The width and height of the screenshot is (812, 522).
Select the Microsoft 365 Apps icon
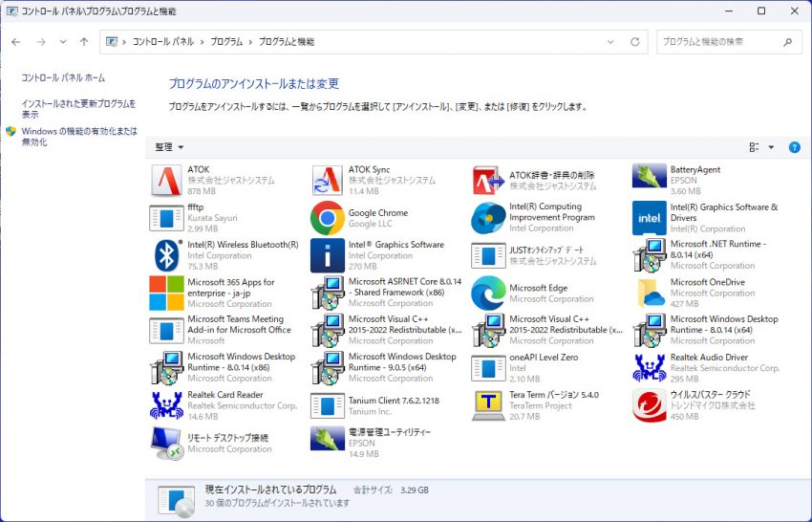pyautogui.click(x=166, y=293)
